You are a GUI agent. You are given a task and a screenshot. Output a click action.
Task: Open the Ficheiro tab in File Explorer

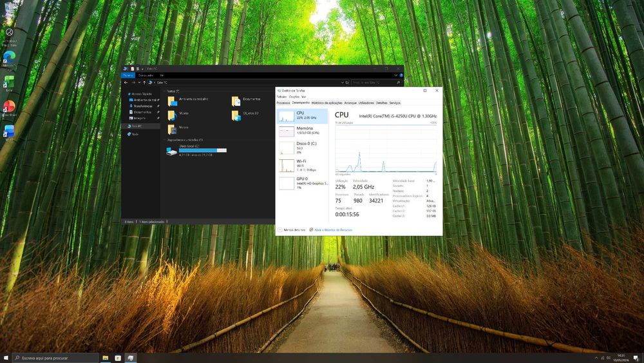click(x=128, y=75)
